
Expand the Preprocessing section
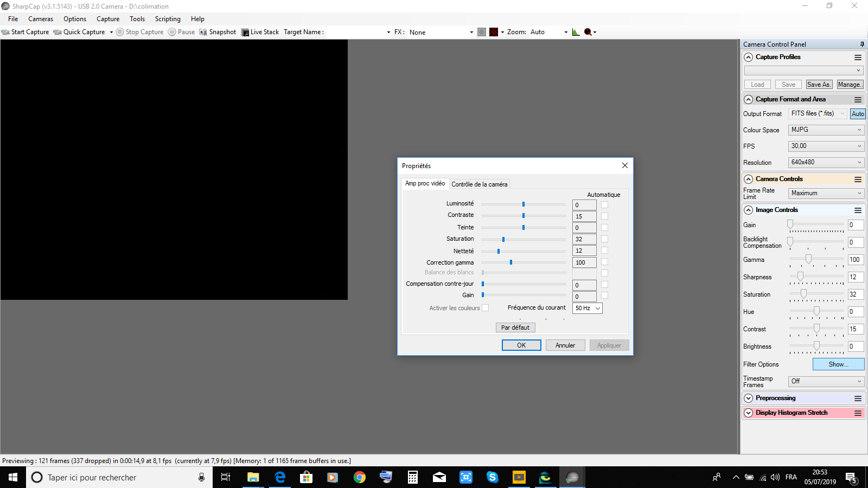(749, 398)
